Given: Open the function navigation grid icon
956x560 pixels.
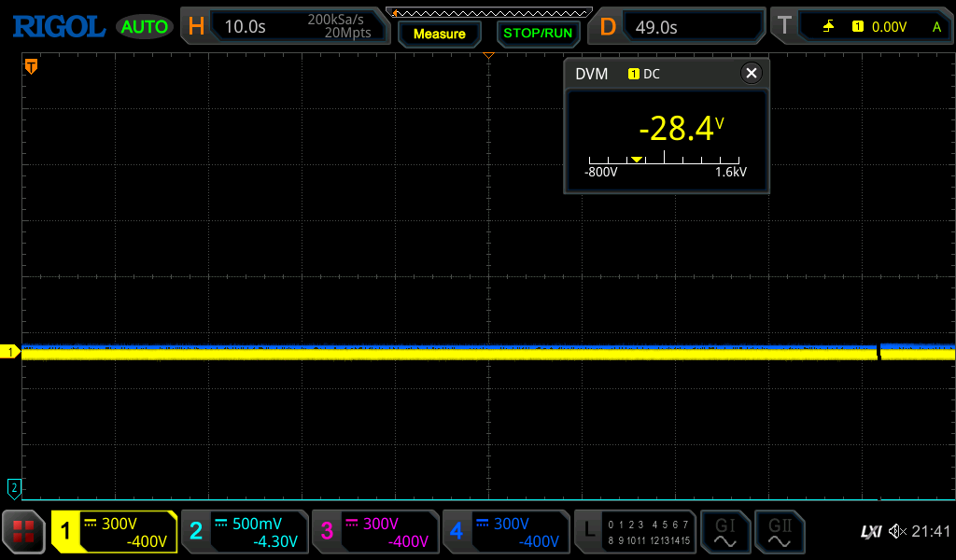Looking at the screenshot, I should pos(23,532).
